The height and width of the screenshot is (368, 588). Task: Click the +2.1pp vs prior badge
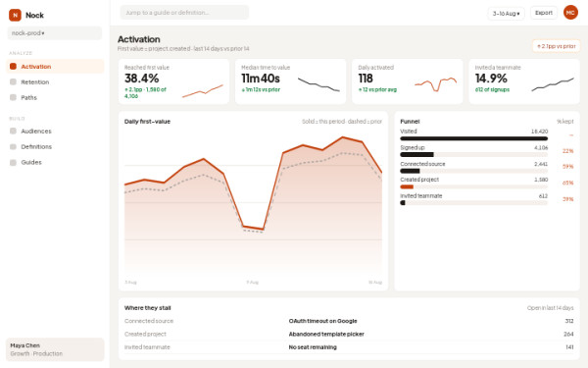pyautogui.click(x=556, y=46)
